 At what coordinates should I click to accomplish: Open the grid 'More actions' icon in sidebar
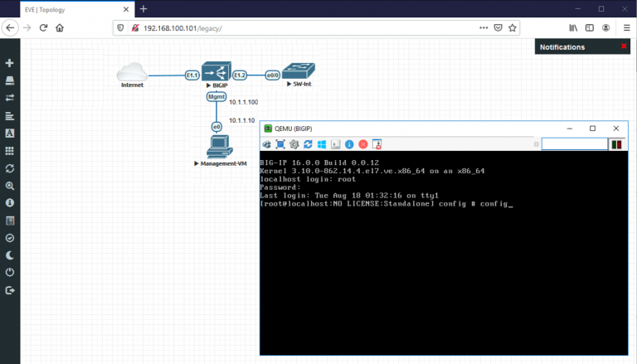pyautogui.click(x=10, y=151)
